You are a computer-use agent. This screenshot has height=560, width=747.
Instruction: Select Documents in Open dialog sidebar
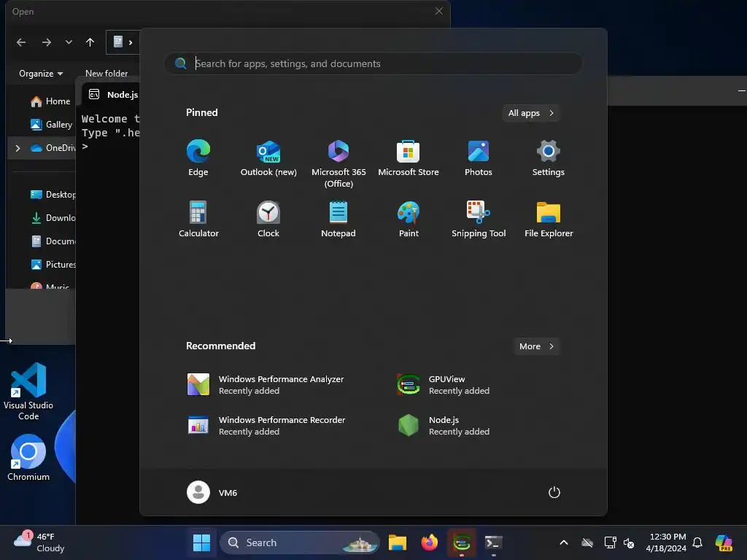click(x=53, y=241)
